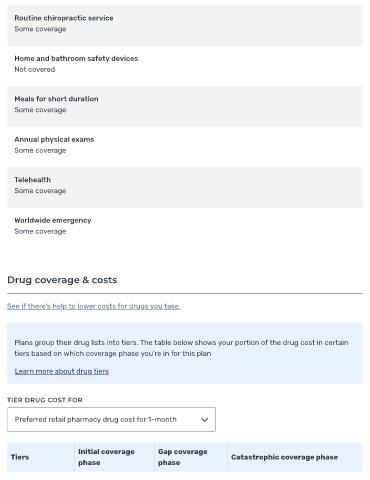Click the Routine chiropractic service row
This screenshot has width=370, height=480.
185,26
